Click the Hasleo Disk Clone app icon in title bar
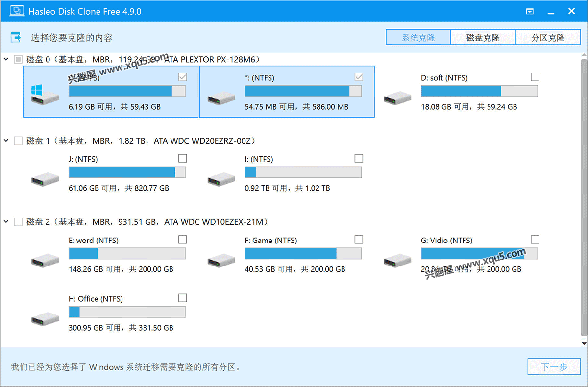Viewport: 588px width, 387px height. 16,11
